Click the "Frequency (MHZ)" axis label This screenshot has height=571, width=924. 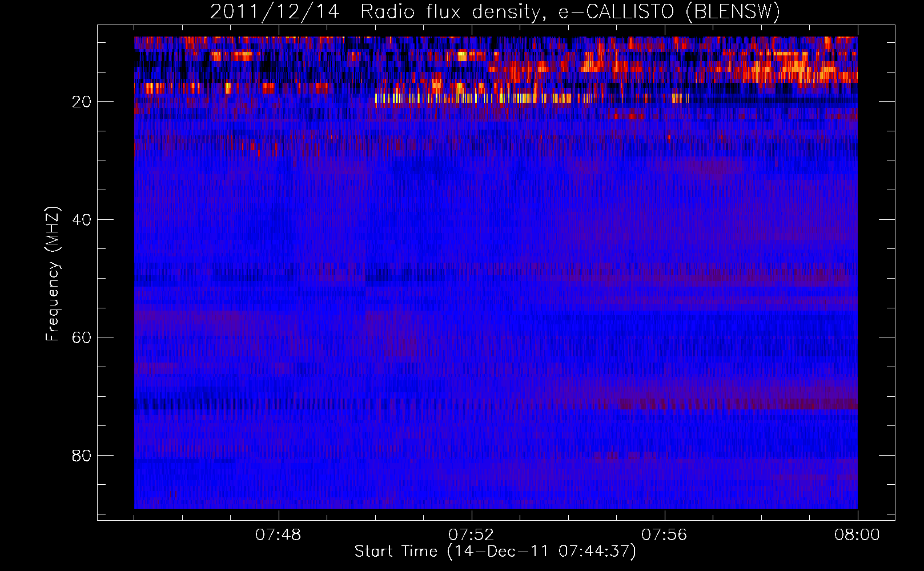click(53, 274)
